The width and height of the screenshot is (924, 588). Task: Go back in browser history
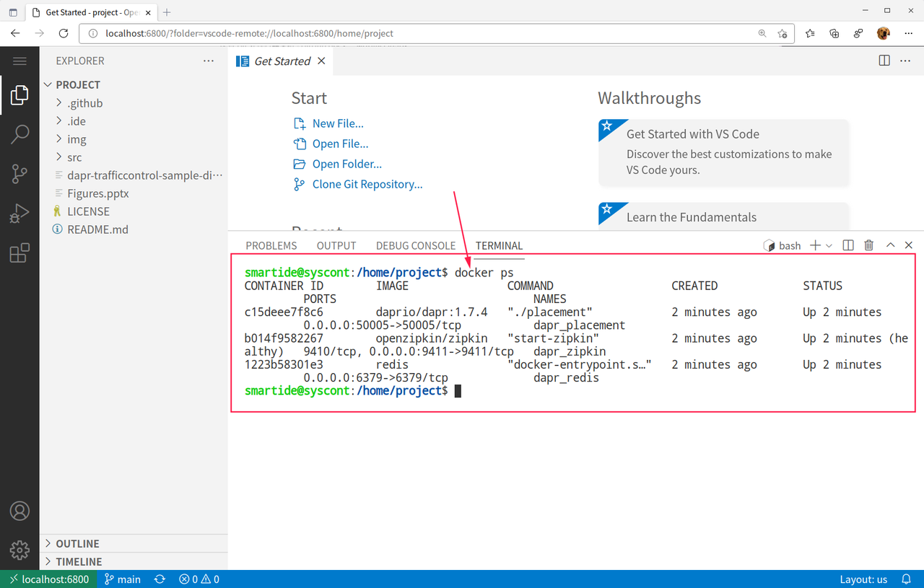tap(15, 33)
